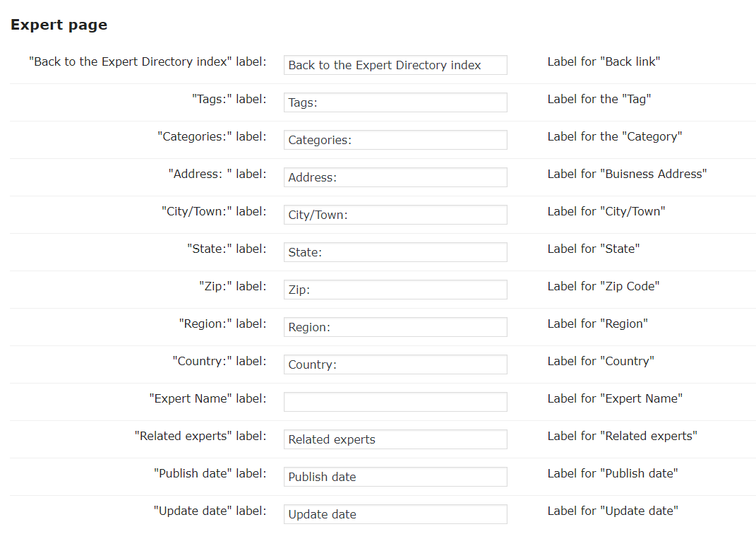
Task: Click the Expert page section heading
Action: click(59, 25)
